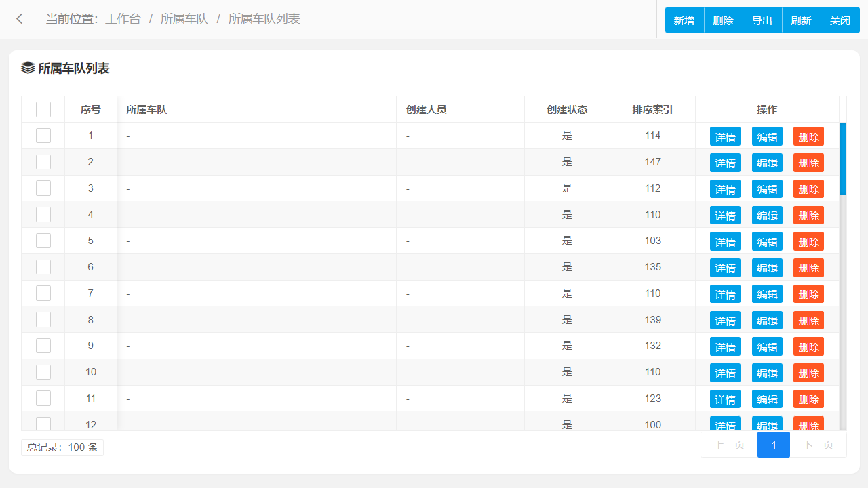Screen dimensions: 868x488
Task: Click 编辑 for row 2
Action: pyautogui.click(x=767, y=163)
